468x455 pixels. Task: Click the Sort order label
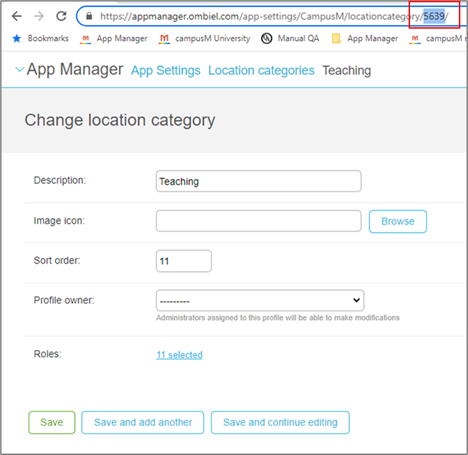click(x=57, y=260)
